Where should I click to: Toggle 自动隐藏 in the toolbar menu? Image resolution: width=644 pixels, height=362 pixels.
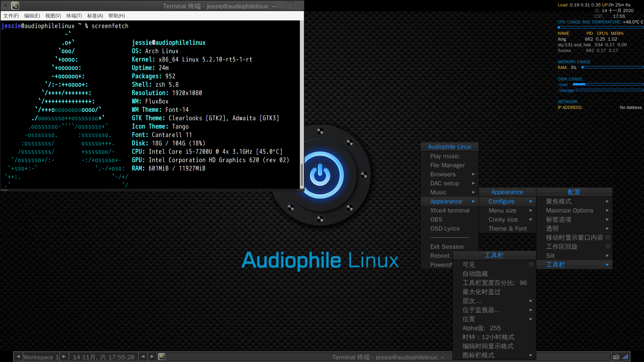coord(494,274)
